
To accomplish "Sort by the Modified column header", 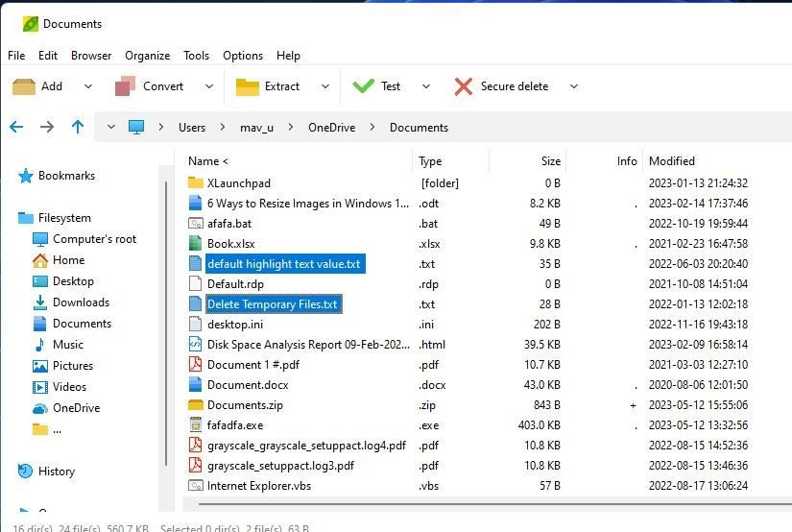I will coord(672,161).
